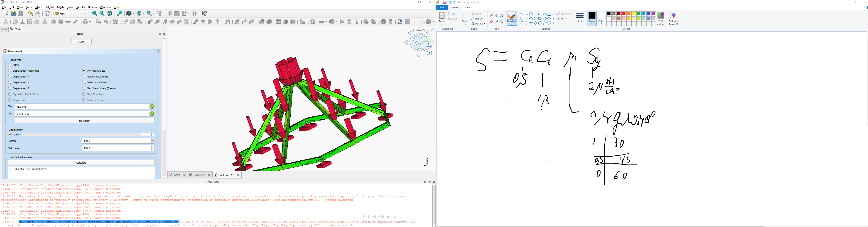Click the FreeCAD save document icon
Image resolution: width=868 pixels, height=227 pixels.
pyautogui.click(x=21, y=13)
